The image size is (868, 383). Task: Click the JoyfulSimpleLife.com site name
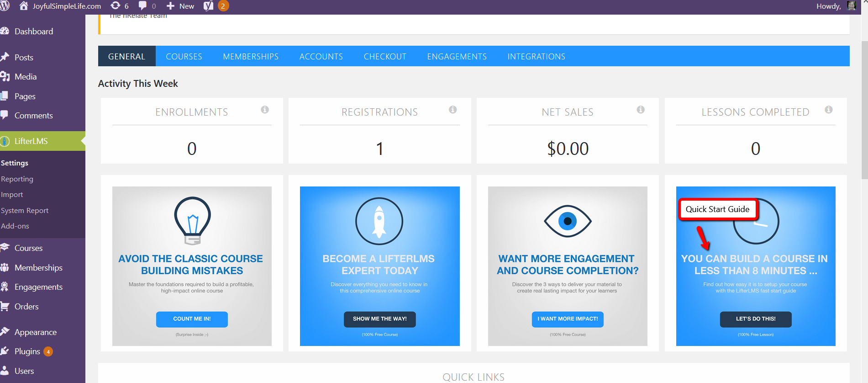pos(67,6)
